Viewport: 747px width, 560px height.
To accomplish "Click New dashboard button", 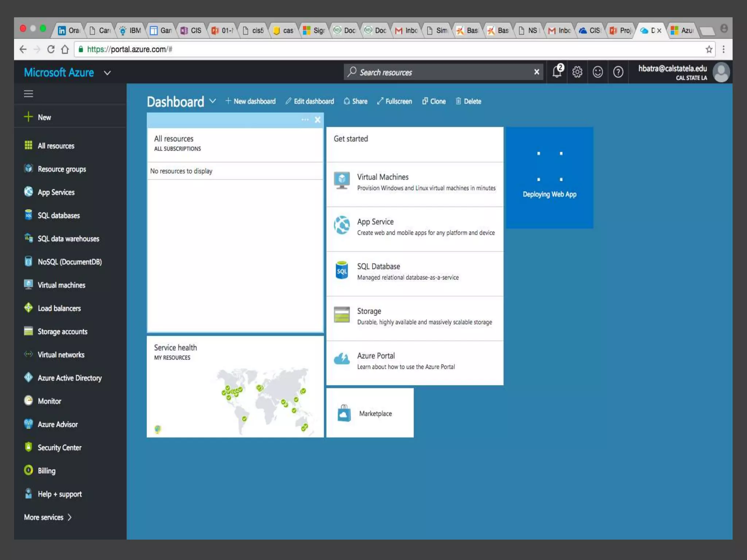I will pyautogui.click(x=250, y=101).
